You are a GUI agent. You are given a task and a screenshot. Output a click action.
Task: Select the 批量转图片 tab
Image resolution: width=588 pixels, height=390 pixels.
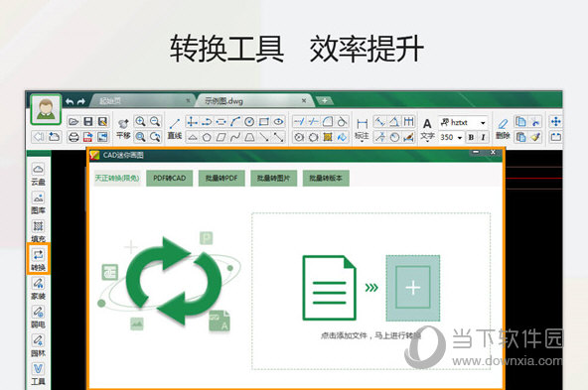pos(274,178)
